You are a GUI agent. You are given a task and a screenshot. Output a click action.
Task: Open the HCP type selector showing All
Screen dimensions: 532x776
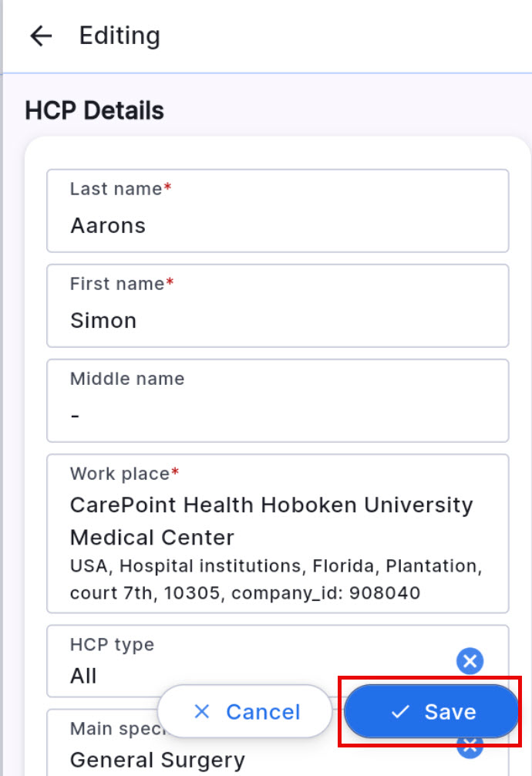[x=231, y=661]
